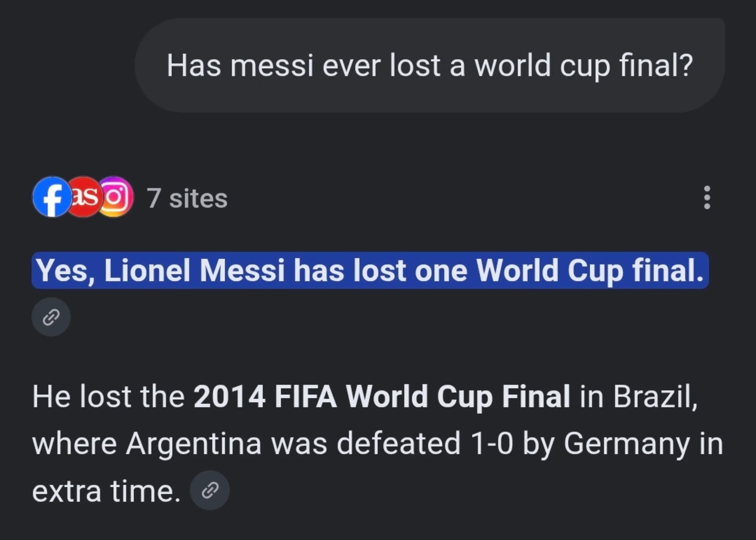Click the word 'messi' in the question bubble

coord(272,66)
